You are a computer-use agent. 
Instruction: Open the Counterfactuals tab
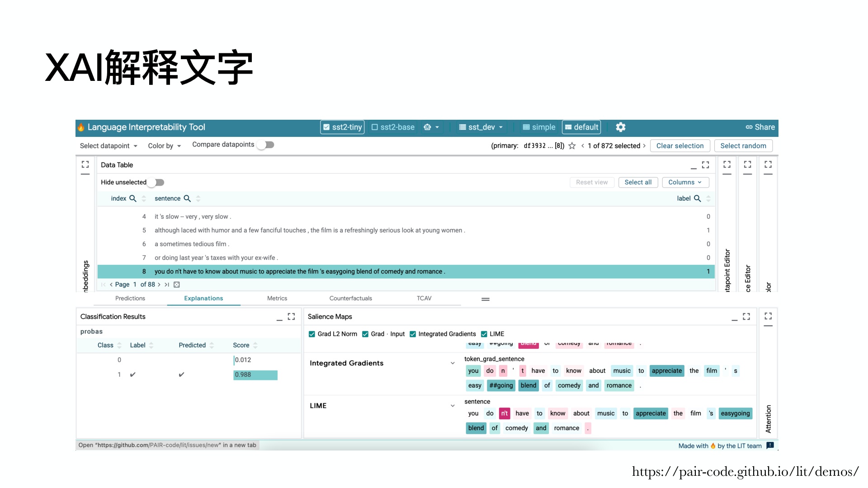click(x=350, y=298)
